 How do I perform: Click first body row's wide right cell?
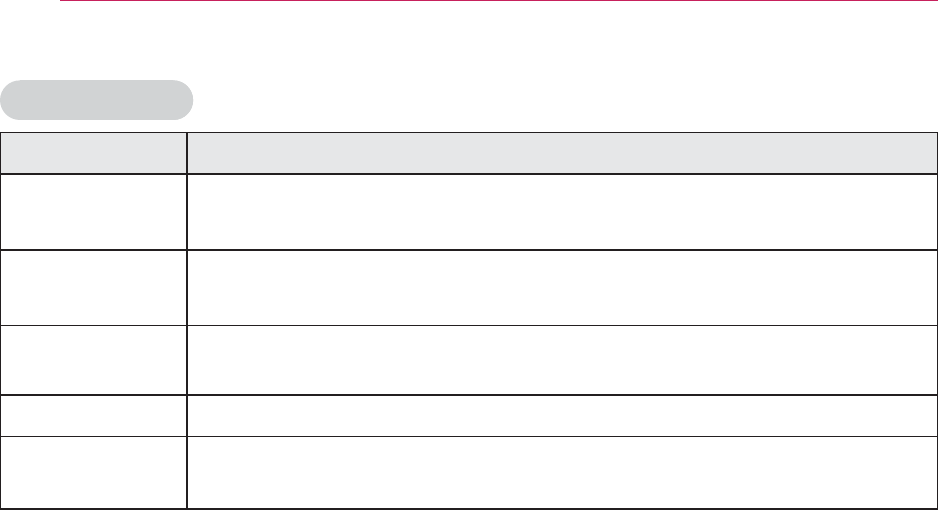pyautogui.click(x=562, y=212)
